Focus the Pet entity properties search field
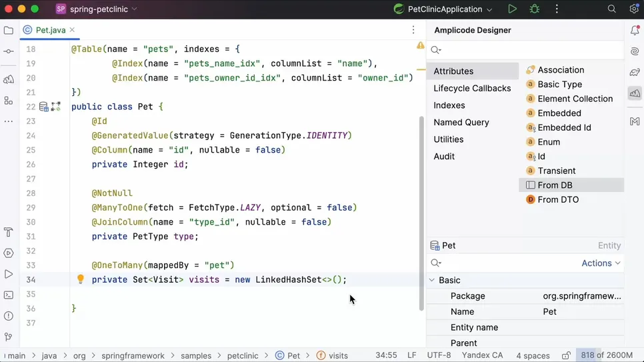 [503, 263]
